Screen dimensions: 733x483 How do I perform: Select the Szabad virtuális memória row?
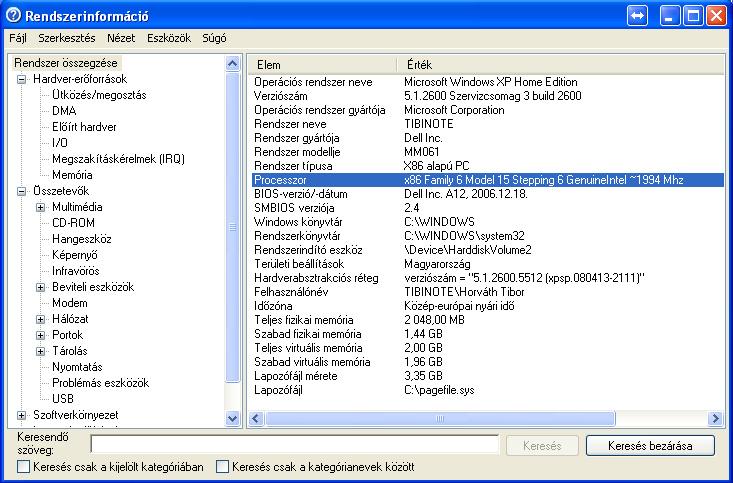488,362
